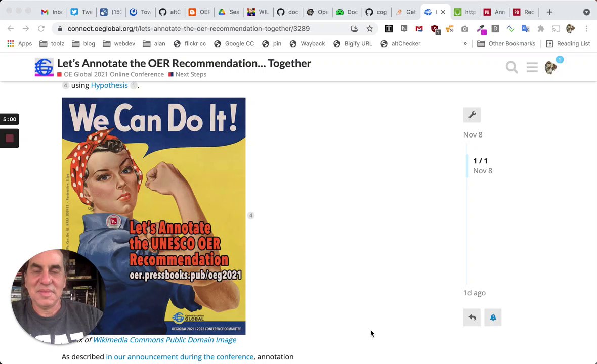Switch to the Pressbooks Ann tab

pos(494,12)
